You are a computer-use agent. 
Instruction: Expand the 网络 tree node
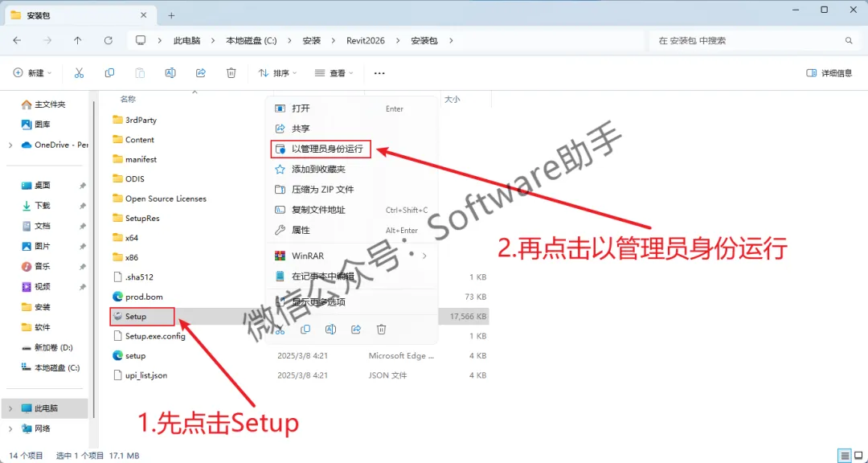click(10, 428)
